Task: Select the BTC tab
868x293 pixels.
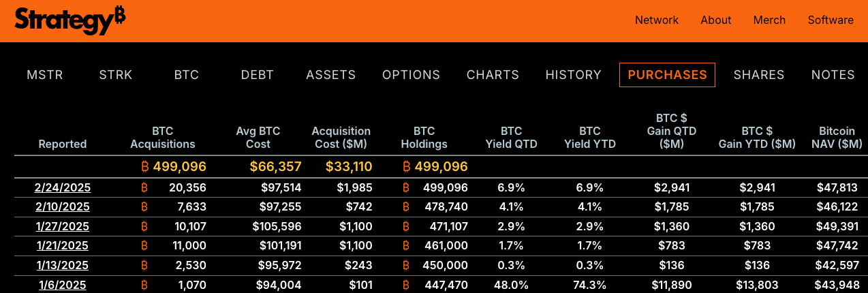Action: [x=187, y=75]
